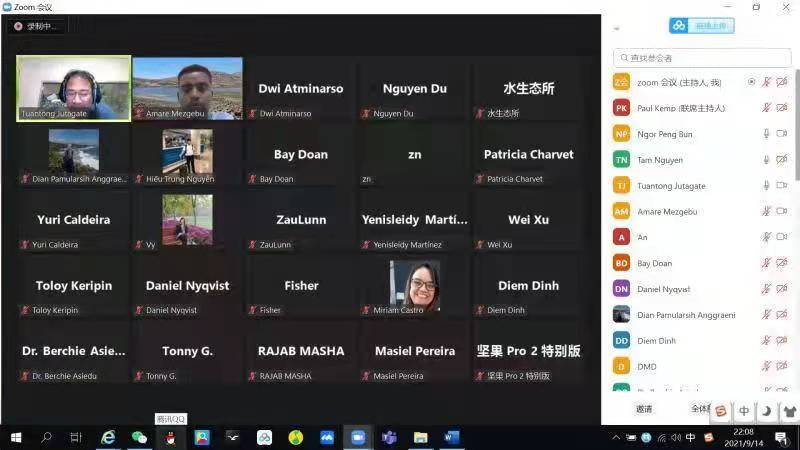Toggle Tuantong Jutagate's microphone in participant list
The image size is (800, 450).
click(x=766, y=186)
